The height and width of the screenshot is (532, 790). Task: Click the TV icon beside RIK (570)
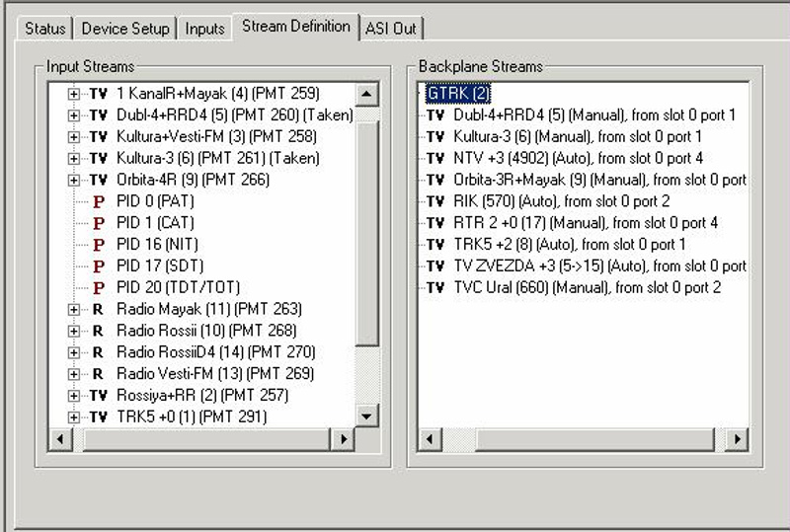tap(435, 201)
